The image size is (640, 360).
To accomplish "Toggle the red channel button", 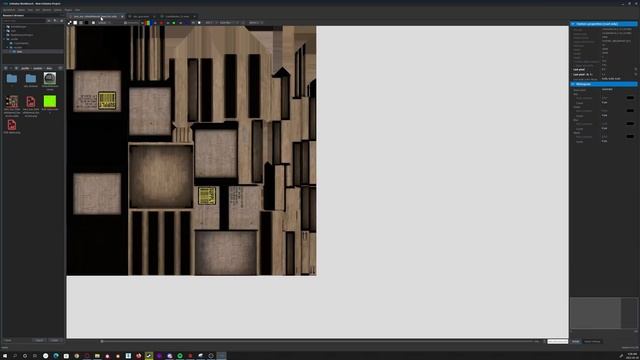I will [161, 23].
